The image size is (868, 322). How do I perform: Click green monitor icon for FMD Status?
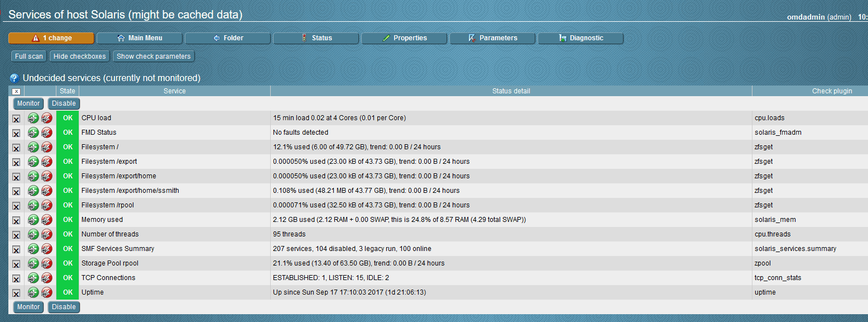(x=33, y=132)
